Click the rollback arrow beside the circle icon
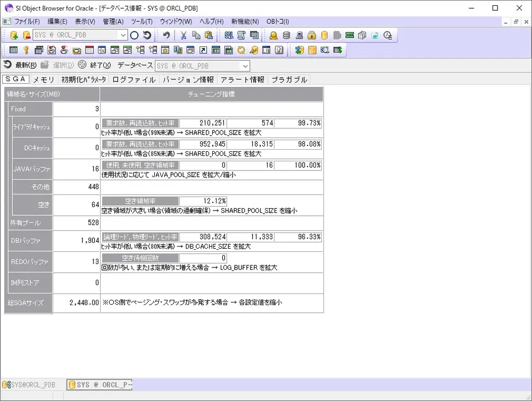 pyautogui.click(x=147, y=35)
